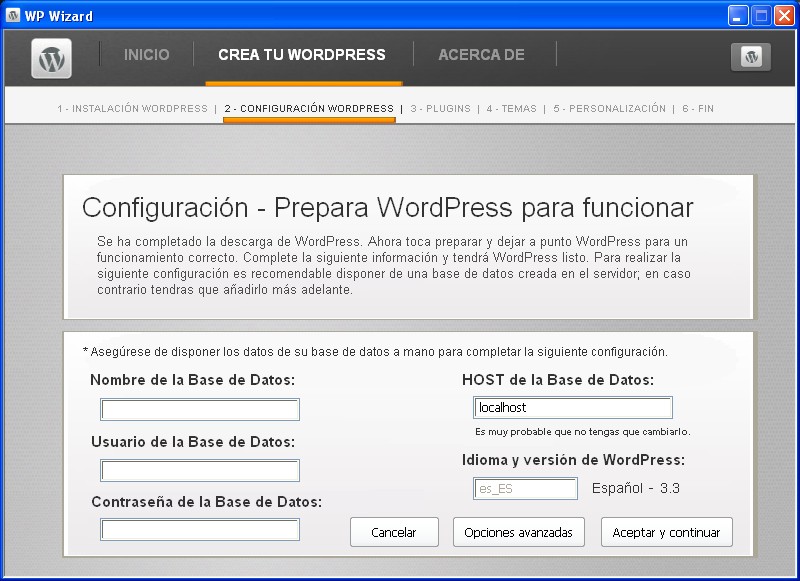Go to step 4 - Temas
Image resolution: width=800 pixels, height=581 pixels.
coord(512,109)
